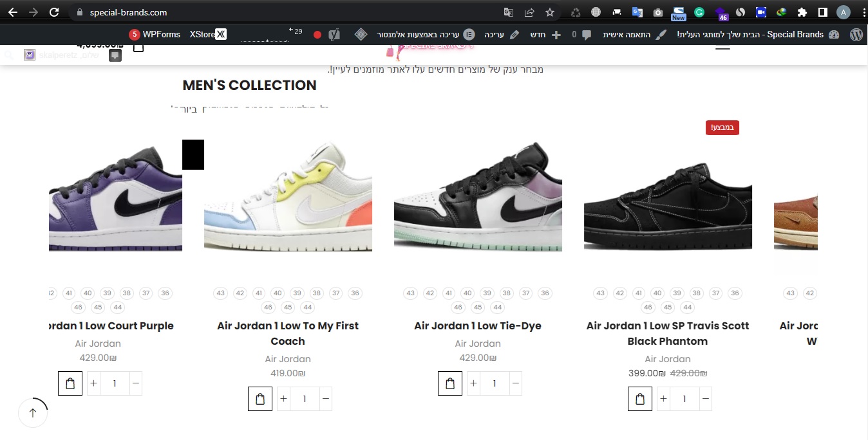Screen dimensions: 868x440
Task: Select size 44 for Court Purple
Action: coord(117,307)
